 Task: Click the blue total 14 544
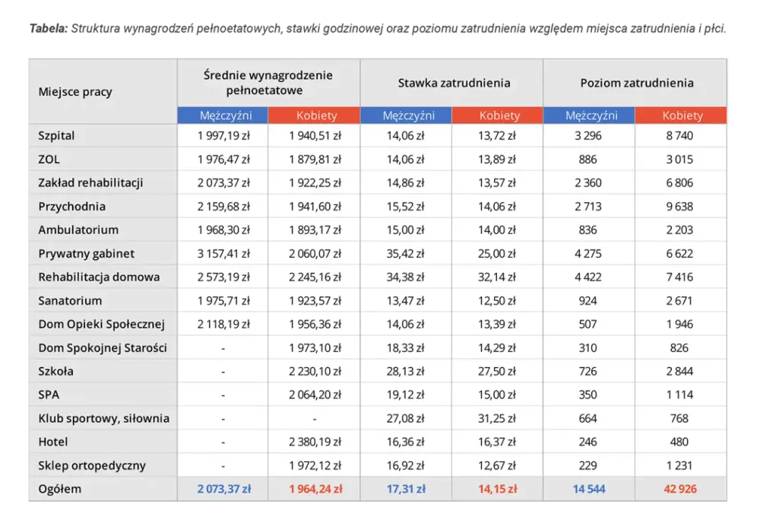pyautogui.click(x=588, y=489)
